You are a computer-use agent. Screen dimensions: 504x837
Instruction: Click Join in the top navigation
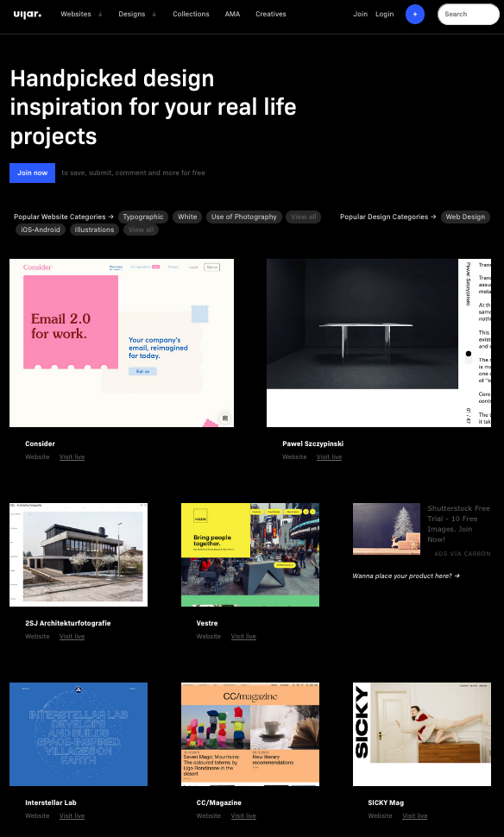click(x=361, y=15)
